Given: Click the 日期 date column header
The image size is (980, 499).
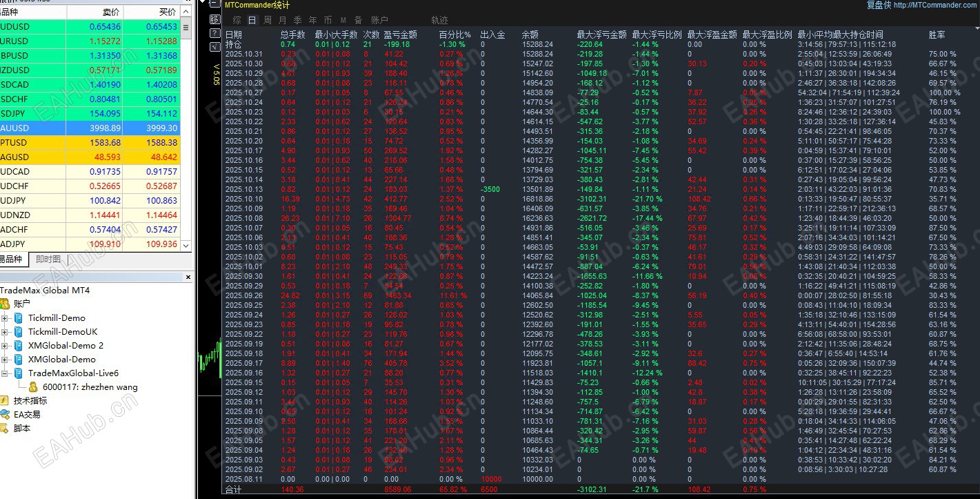Looking at the screenshot, I should pyautogui.click(x=234, y=35).
